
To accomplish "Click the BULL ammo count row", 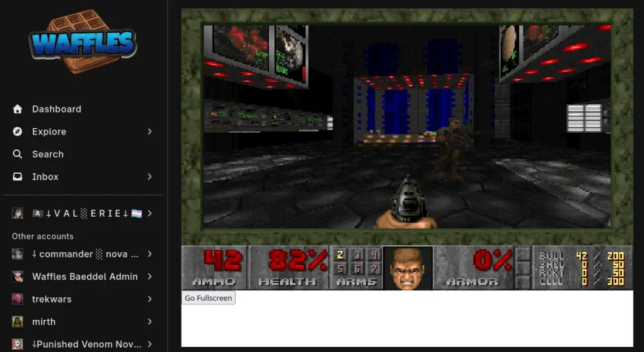I will (x=582, y=256).
